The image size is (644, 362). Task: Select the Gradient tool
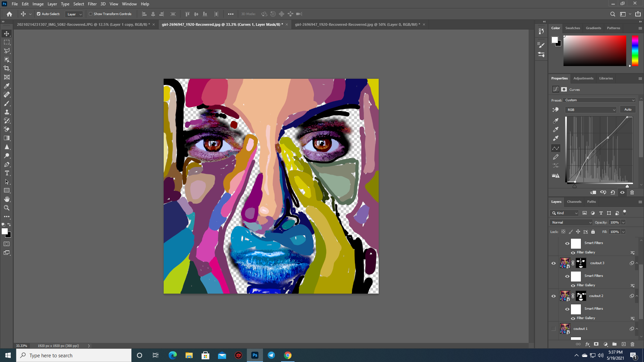[7, 138]
